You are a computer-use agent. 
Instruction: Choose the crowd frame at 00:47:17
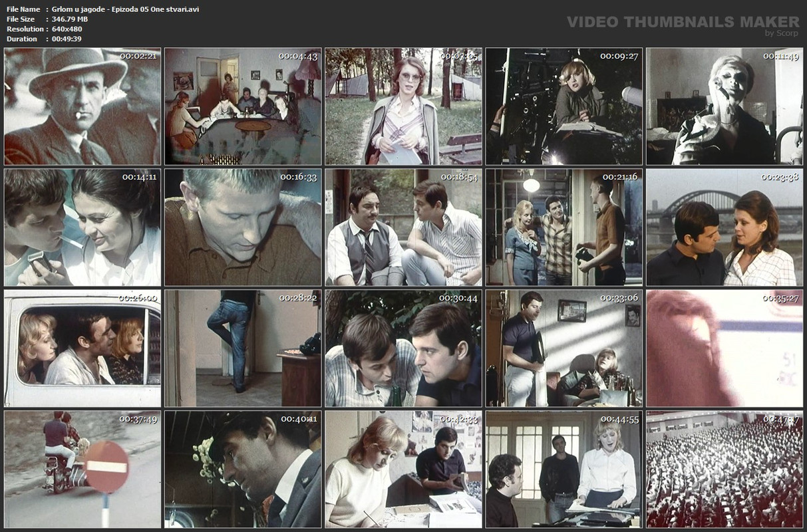725,469
